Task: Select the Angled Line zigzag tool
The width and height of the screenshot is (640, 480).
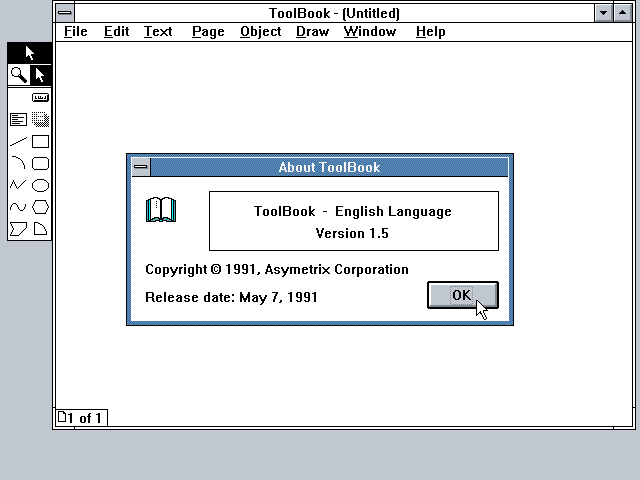Action: 18,185
